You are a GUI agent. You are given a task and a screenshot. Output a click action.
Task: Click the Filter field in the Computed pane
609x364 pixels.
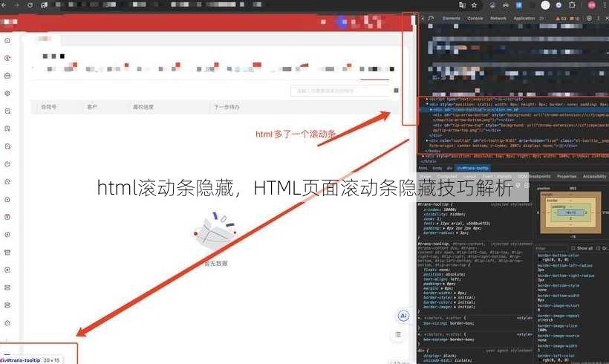(552, 248)
